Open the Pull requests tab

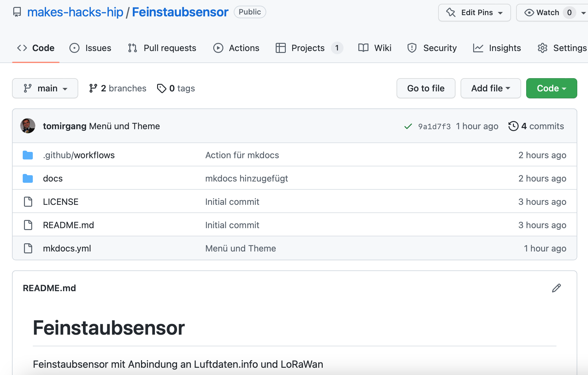pos(162,48)
